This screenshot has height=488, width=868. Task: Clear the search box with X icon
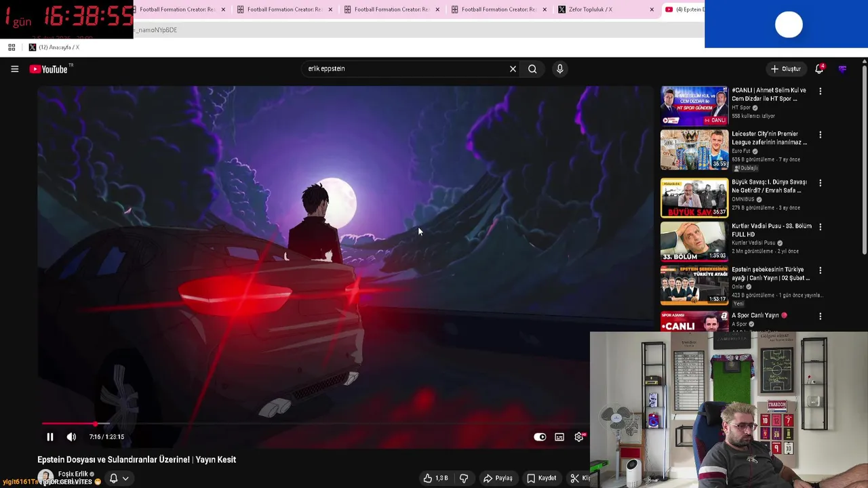513,68
